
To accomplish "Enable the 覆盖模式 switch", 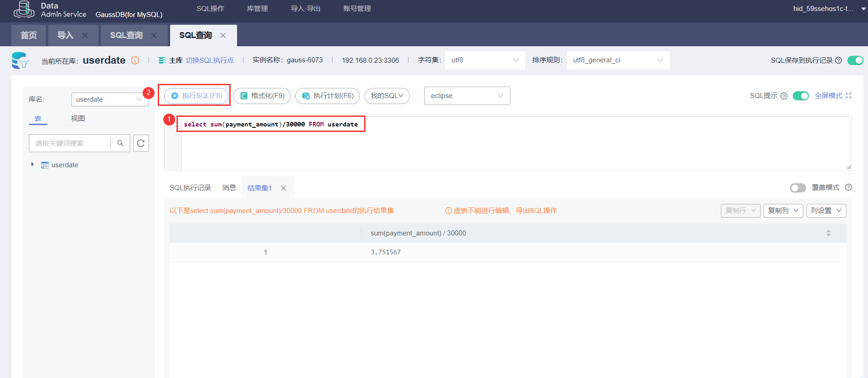I will pos(798,188).
